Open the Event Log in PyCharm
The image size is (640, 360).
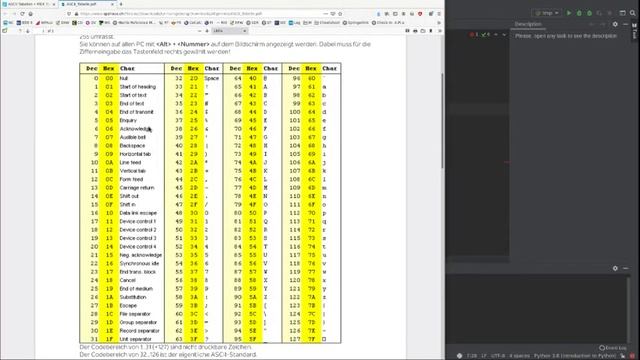click(613, 348)
